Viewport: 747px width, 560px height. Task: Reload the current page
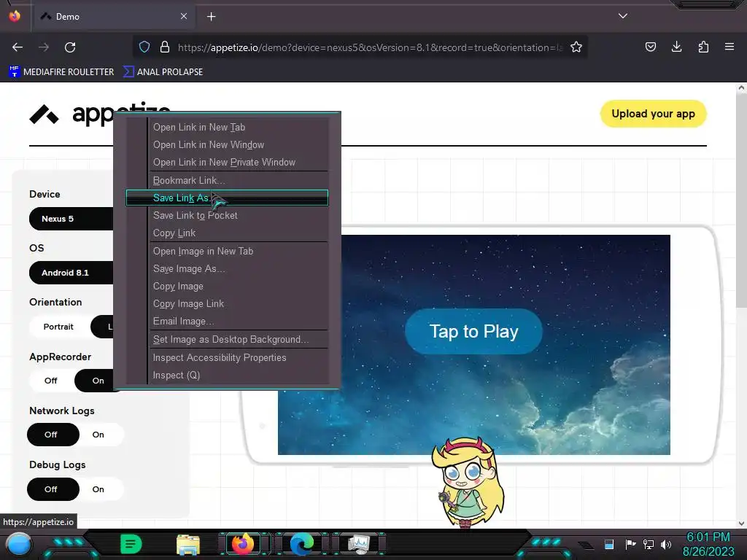70,47
